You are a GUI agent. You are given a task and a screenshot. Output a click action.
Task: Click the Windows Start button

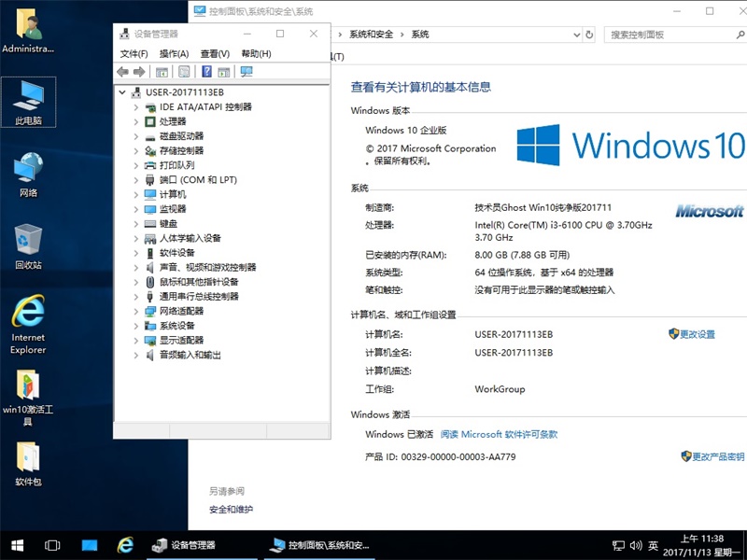17,545
